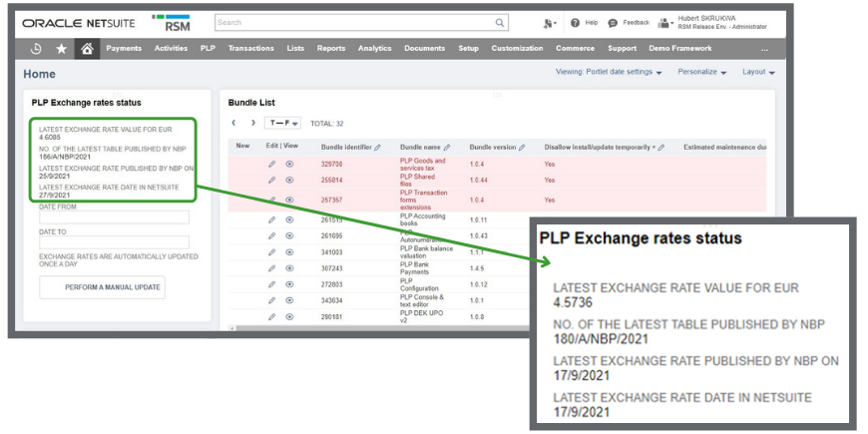
Task: View bundle 261515 with eye icon
Action: click(x=289, y=219)
